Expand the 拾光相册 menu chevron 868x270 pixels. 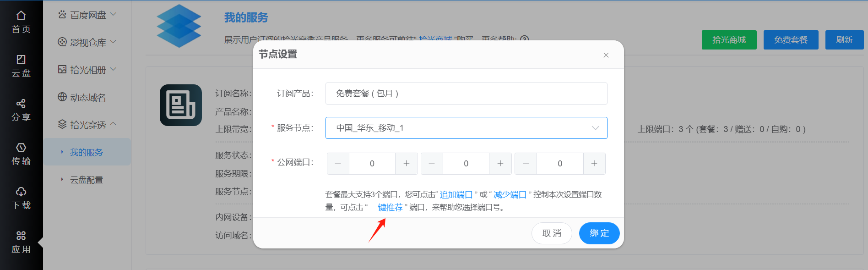click(113, 70)
